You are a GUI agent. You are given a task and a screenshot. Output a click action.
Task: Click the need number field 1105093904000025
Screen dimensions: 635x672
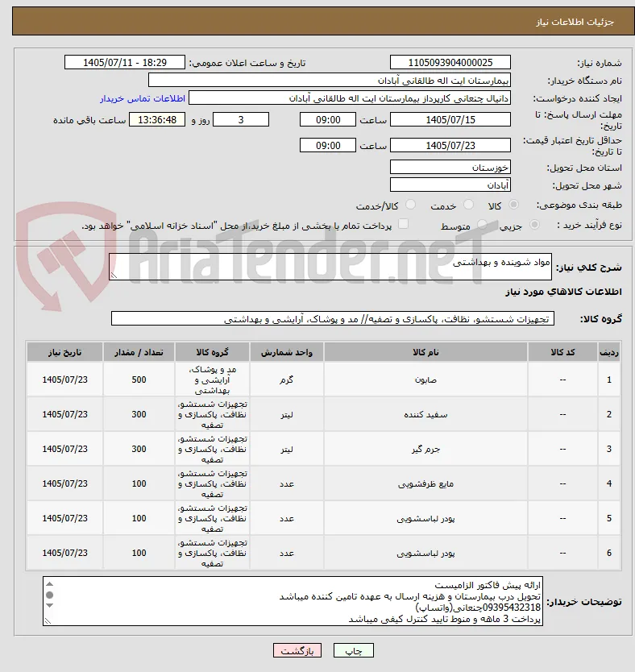450,63
